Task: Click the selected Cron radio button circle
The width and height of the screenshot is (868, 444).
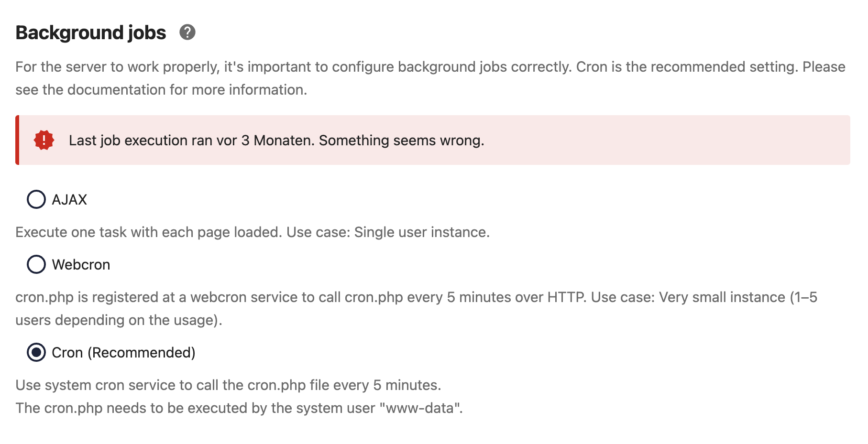Action: tap(36, 352)
